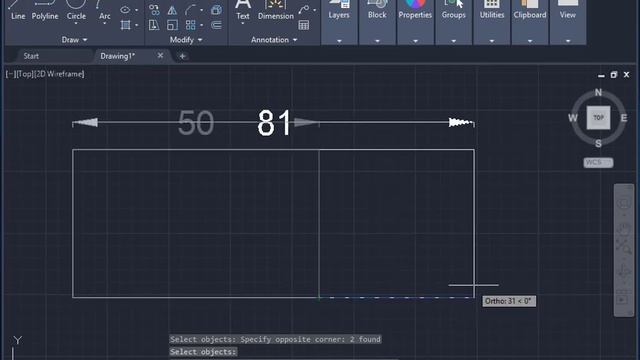Click W on the ViewCube compass
The image size is (640, 360).
(x=573, y=118)
